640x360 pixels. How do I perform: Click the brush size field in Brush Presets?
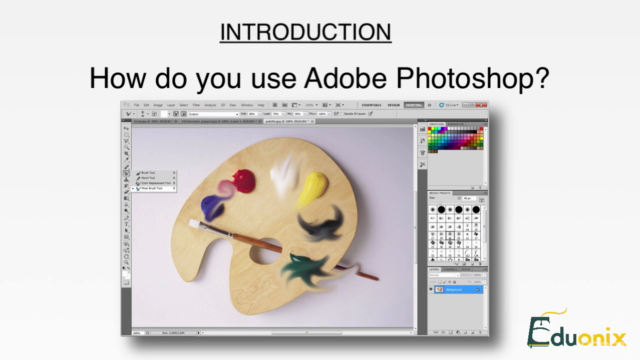469,198
